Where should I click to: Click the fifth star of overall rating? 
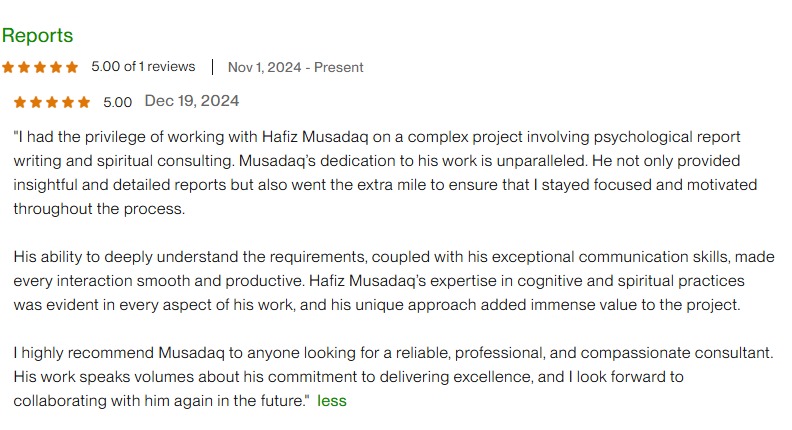click(x=72, y=67)
